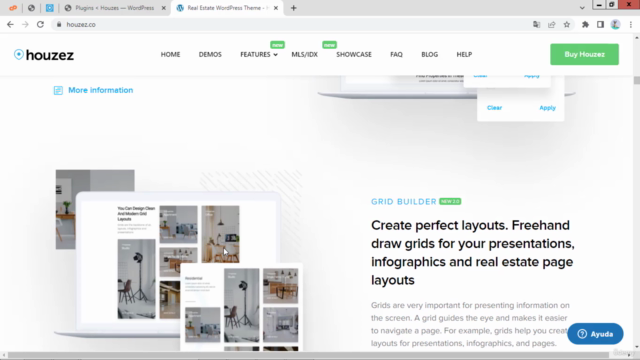Switch to the second pinned globe tab
The width and height of the screenshot is (640, 360).
pos(31,8)
